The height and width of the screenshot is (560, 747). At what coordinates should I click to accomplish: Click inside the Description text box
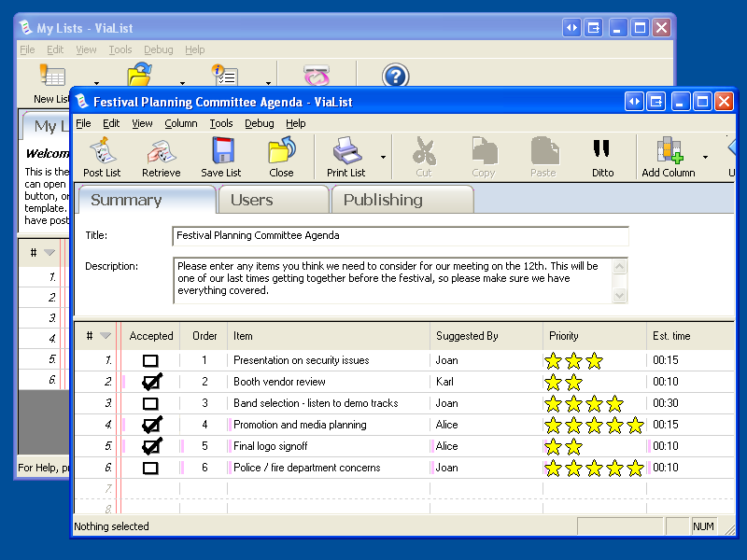(392, 280)
